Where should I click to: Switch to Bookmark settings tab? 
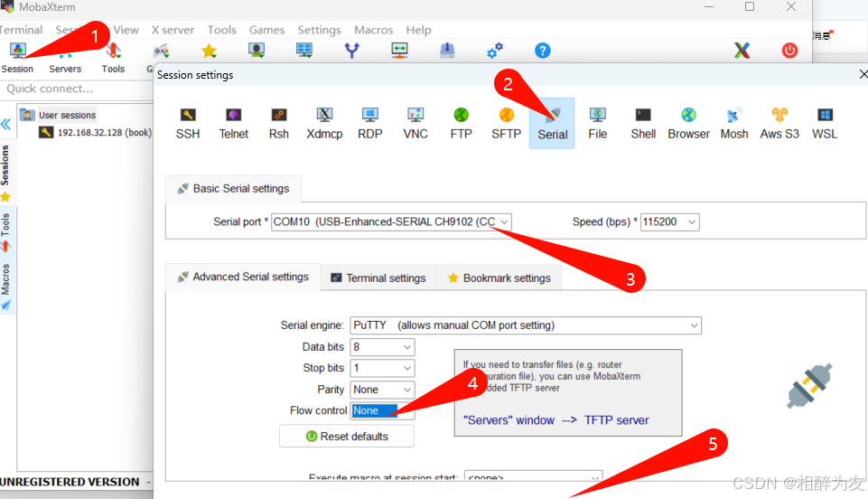pyautogui.click(x=499, y=278)
